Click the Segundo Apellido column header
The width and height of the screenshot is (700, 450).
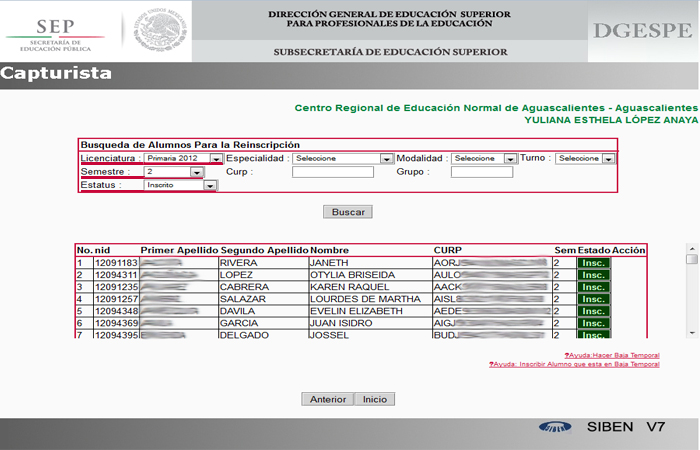[x=264, y=250]
